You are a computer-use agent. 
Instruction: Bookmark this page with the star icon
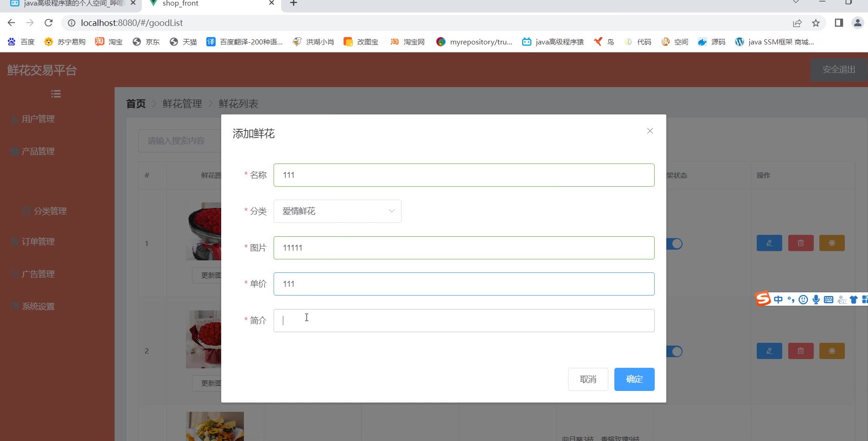tap(816, 23)
